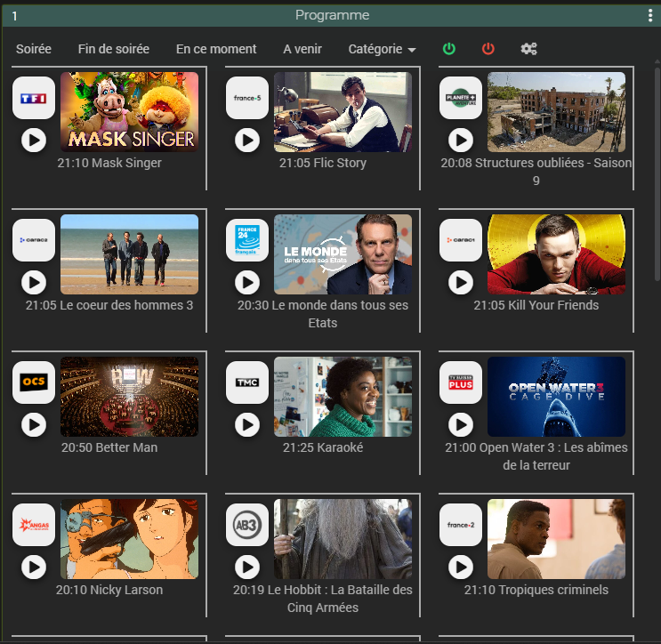
Task: Open the Caraca channel logo beside Le coeur des hommes 3
Action: (34, 240)
